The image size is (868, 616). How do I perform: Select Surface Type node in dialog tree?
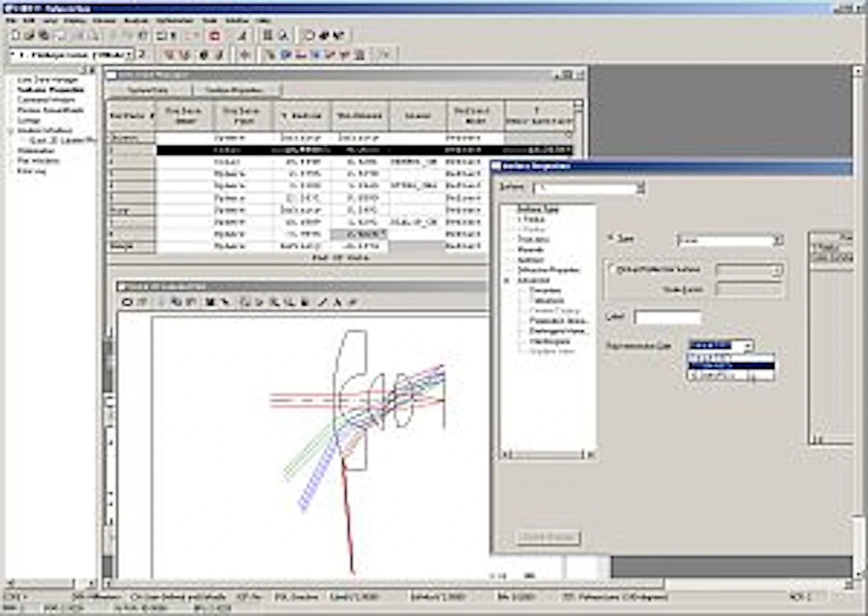point(538,209)
